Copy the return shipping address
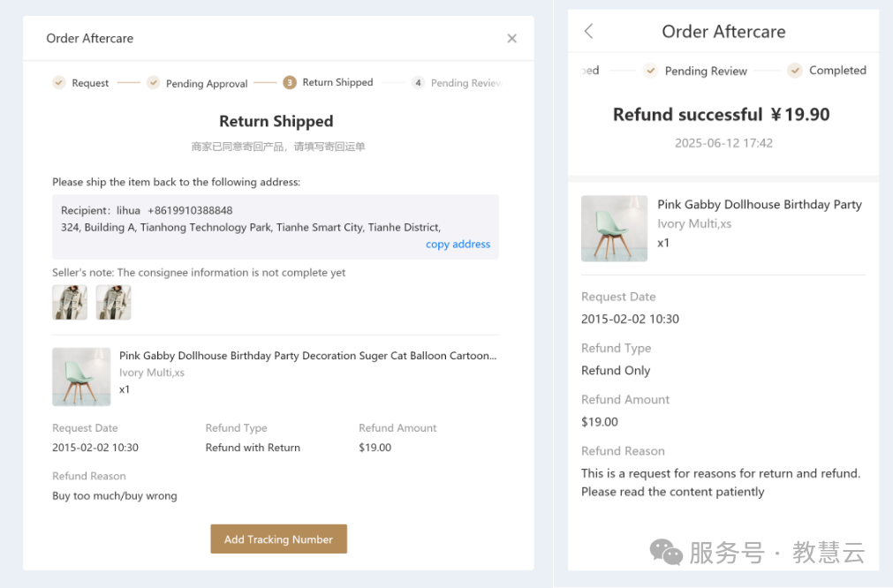893x588 pixels. click(458, 245)
